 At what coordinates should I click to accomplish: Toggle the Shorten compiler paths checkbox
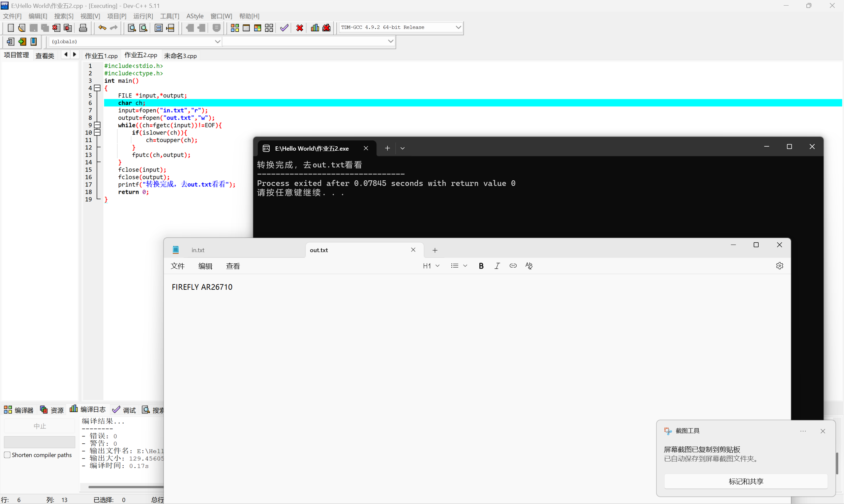pyautogui.click(x=7, y=455)
